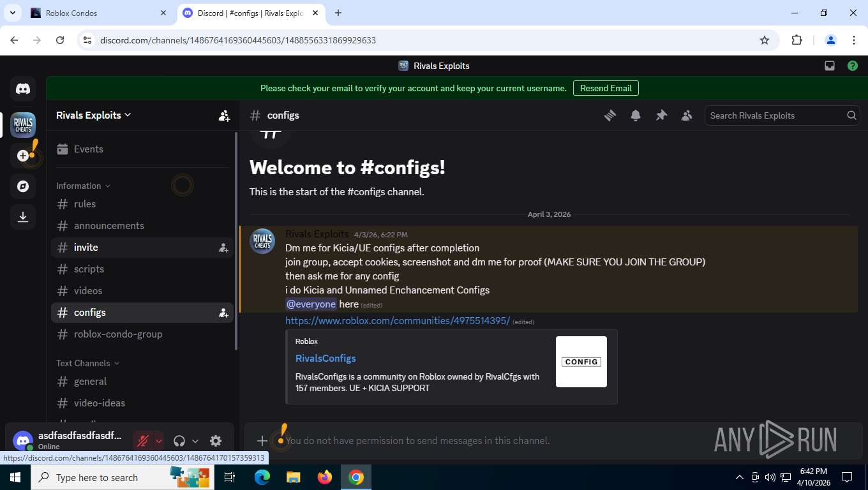Open Threads icon in channel header
This screenshot has height=490, width=868.
coord(610,115)
